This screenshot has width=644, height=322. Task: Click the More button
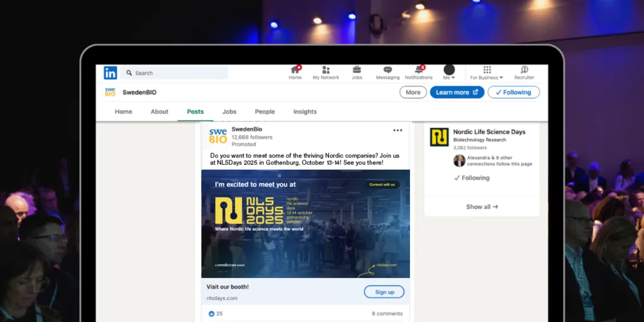coord(413,92)
